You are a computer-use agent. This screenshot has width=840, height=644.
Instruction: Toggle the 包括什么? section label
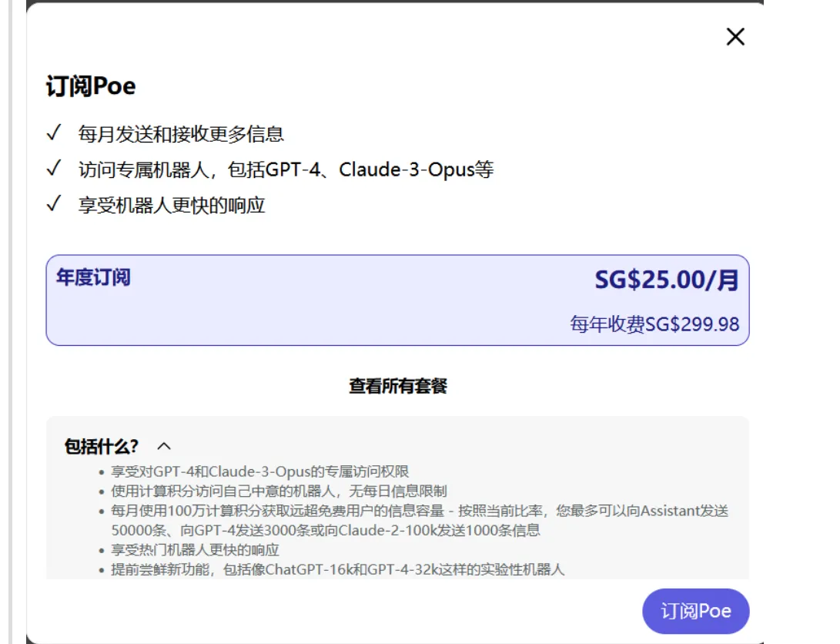point(102,446)
